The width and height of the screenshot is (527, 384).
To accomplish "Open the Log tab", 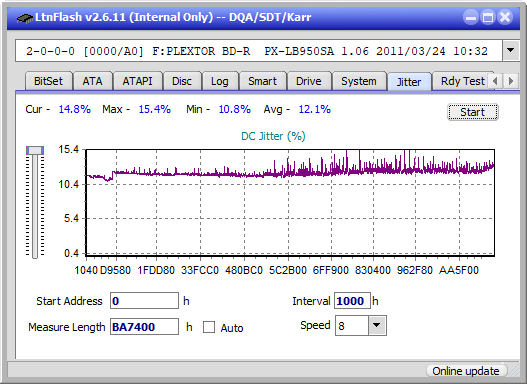I will [220, 81].
